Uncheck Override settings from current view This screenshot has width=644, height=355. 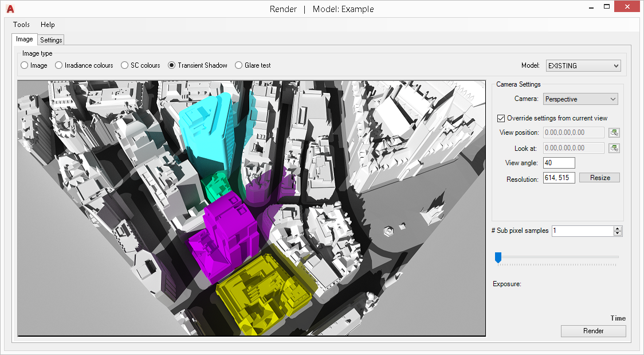[x=501, y=118]
